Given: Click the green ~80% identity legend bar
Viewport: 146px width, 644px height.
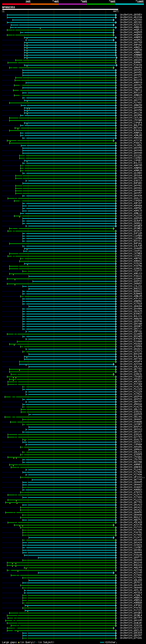Looking at the screenshot, I should [101, 4].
